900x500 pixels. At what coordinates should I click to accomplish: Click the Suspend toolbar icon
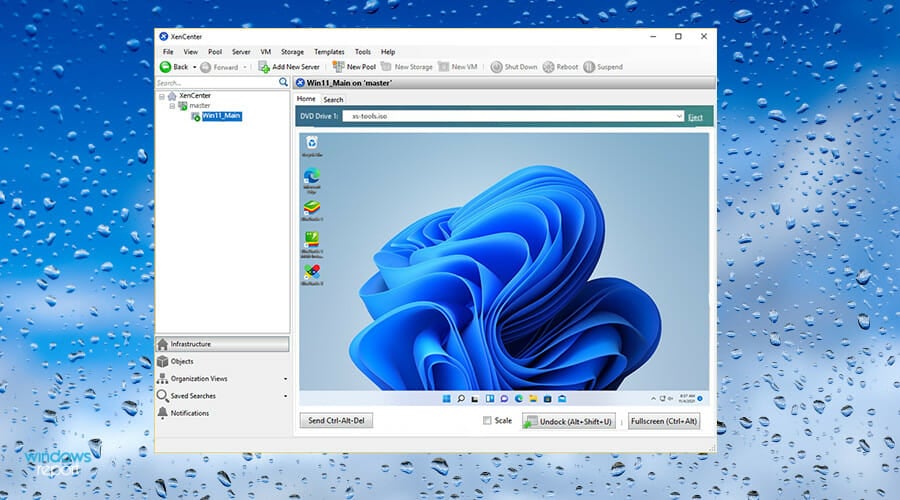click(589, 67)
